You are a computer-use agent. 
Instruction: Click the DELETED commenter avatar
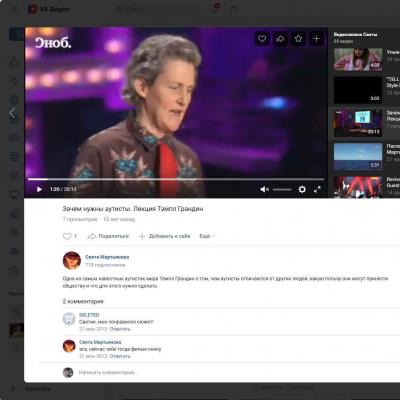(69, 319)
